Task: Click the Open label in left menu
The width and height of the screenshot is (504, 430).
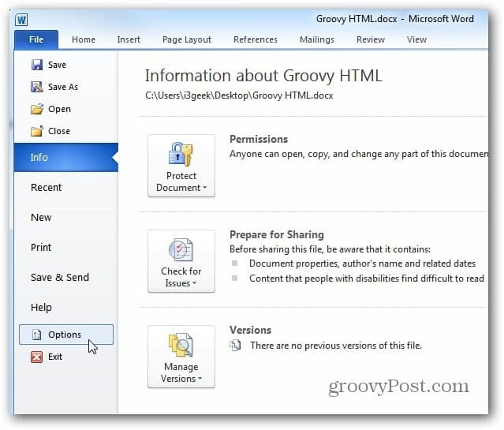Action: coord(59,109)
